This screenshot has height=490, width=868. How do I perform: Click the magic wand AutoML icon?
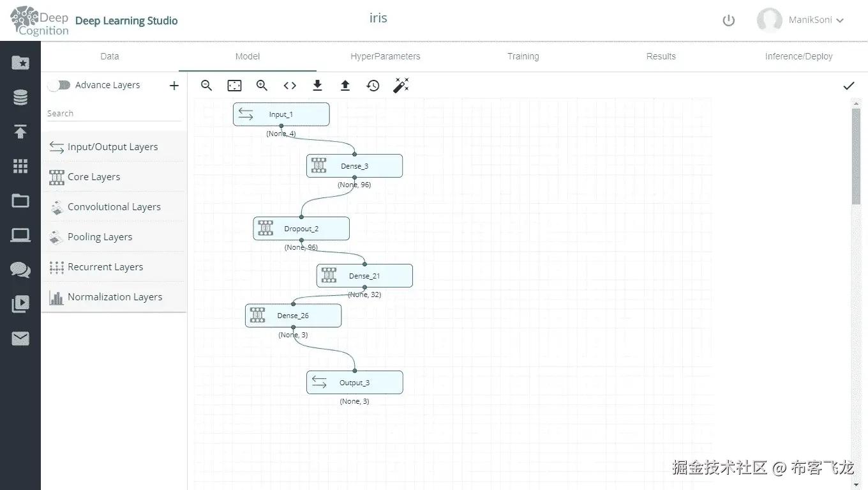click(x=401, y=86)
